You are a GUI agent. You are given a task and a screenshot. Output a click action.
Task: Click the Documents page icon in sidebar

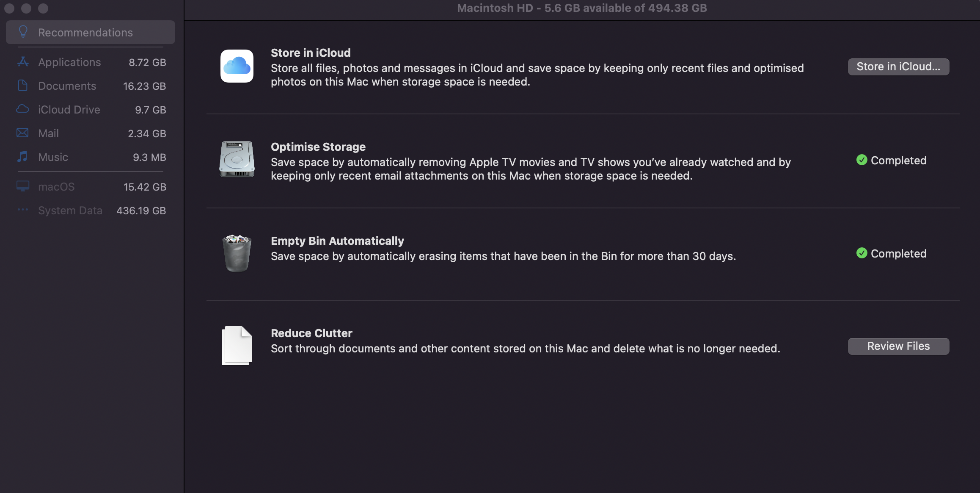pyautogui.click(x=23, y=86)
